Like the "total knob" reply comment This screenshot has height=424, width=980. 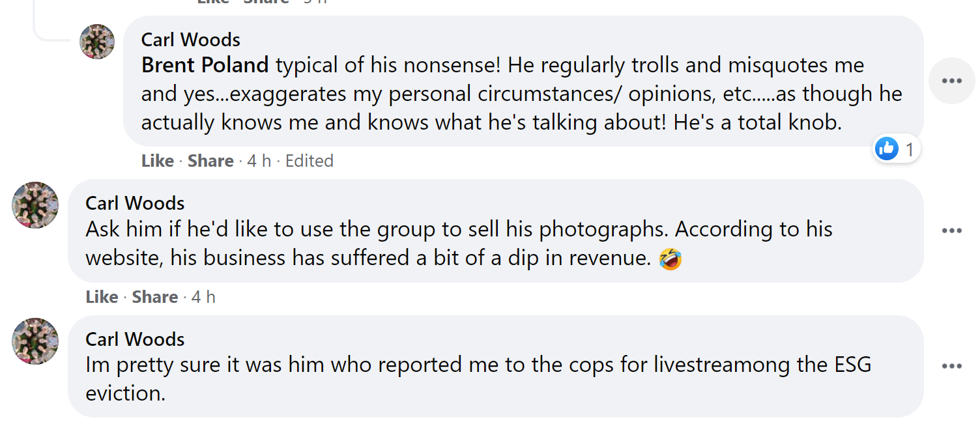coord(157,161)
